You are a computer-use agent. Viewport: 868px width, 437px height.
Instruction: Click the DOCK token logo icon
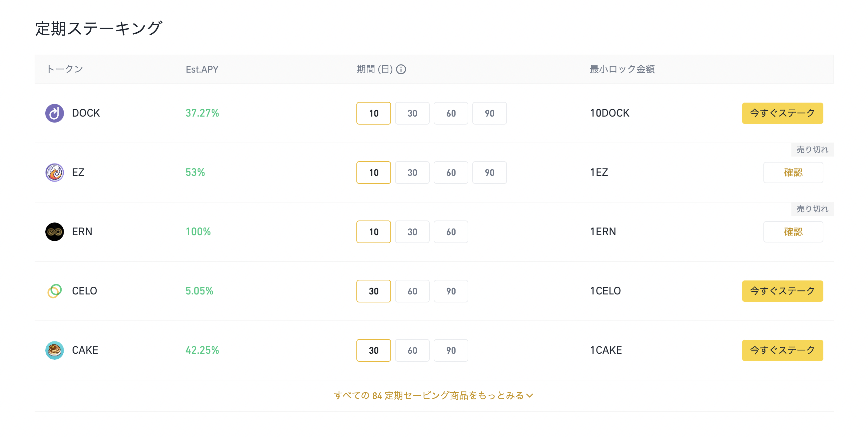(x=55, y=113)
